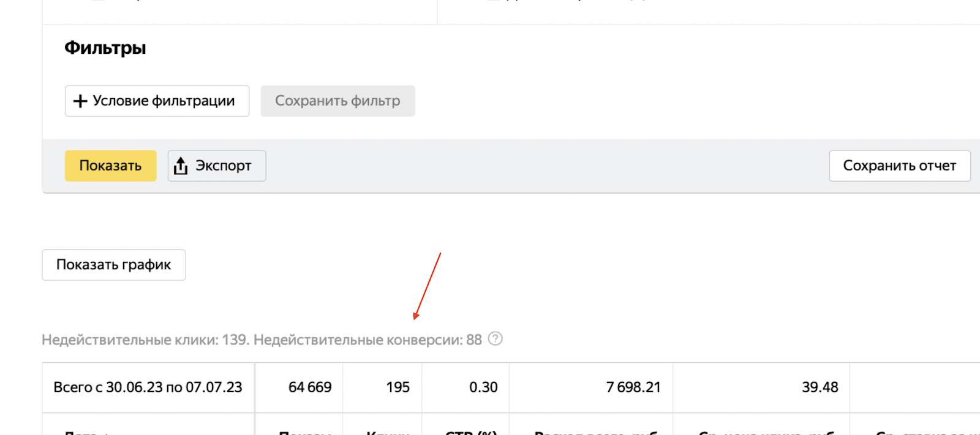Click the yellow Показать button
Screen dimensions: 980x435
tap(110, 166)
